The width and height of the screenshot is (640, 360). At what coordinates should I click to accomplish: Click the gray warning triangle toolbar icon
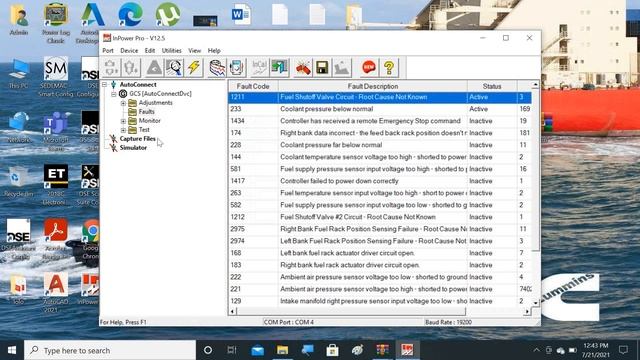coord(154,67)
